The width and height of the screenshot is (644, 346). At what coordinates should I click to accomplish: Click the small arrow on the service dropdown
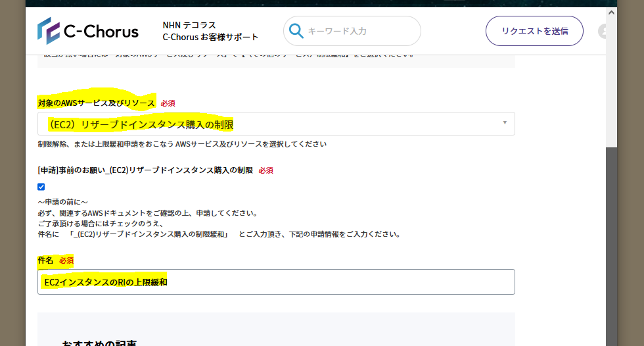[x=505, y=123]
